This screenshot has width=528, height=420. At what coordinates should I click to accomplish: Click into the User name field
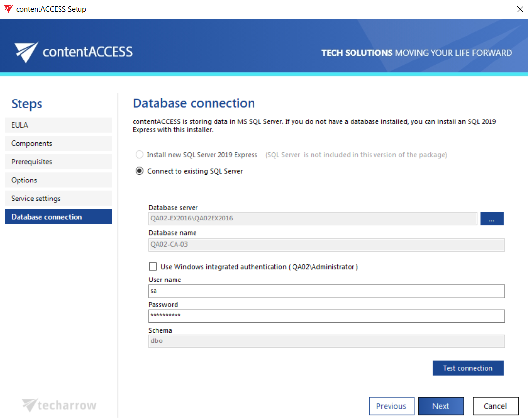[x=326, y=291]
